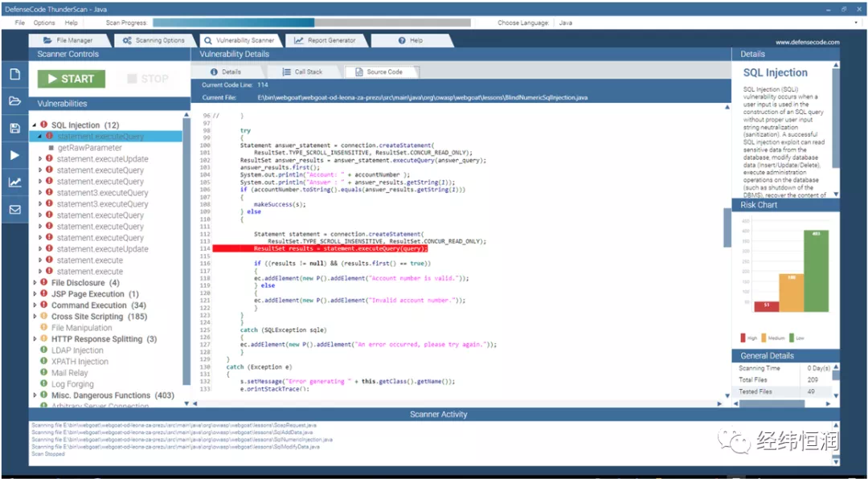Switch to the Vulnerability Scanner tab
The image size is (868, 479).
point(240,40)
